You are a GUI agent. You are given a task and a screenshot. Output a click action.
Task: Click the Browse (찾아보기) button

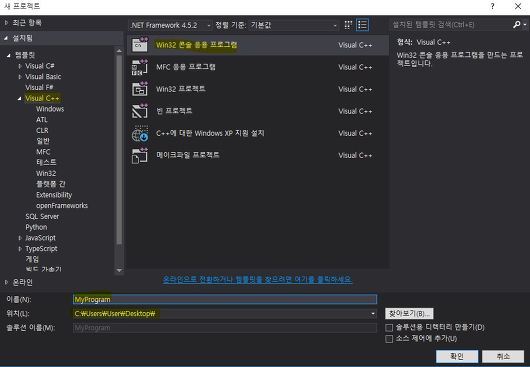pyautogui.click(x=409, y=313)
